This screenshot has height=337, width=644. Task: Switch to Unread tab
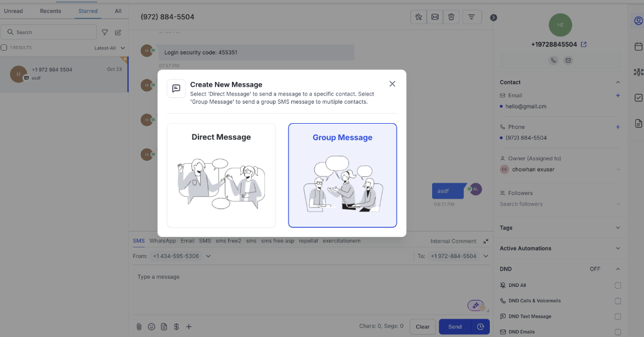tap(14, 11)
